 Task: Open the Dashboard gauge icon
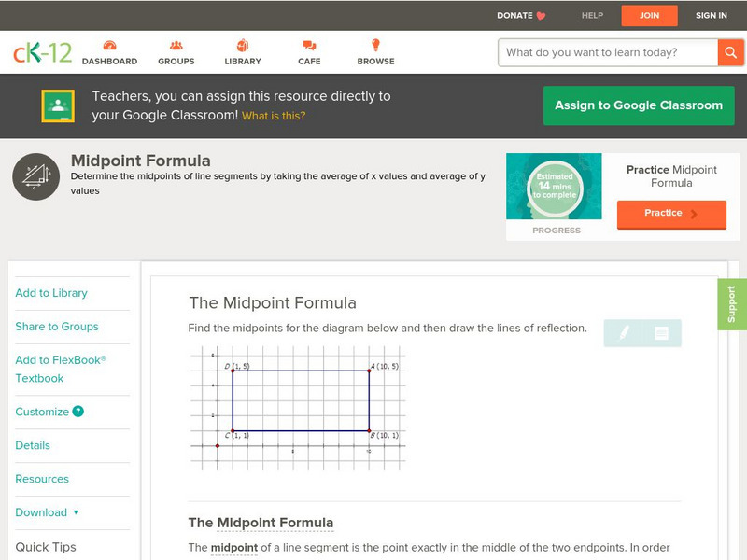[x=109, y=45]
